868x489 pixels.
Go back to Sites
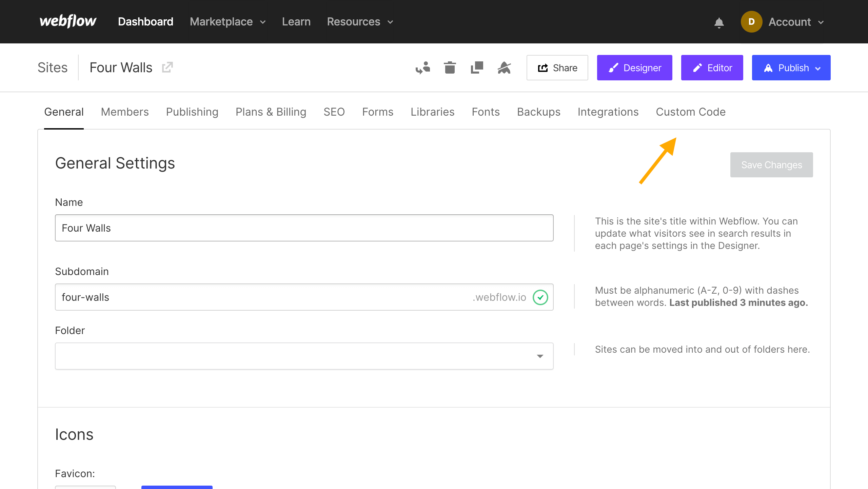pos(53,67)
